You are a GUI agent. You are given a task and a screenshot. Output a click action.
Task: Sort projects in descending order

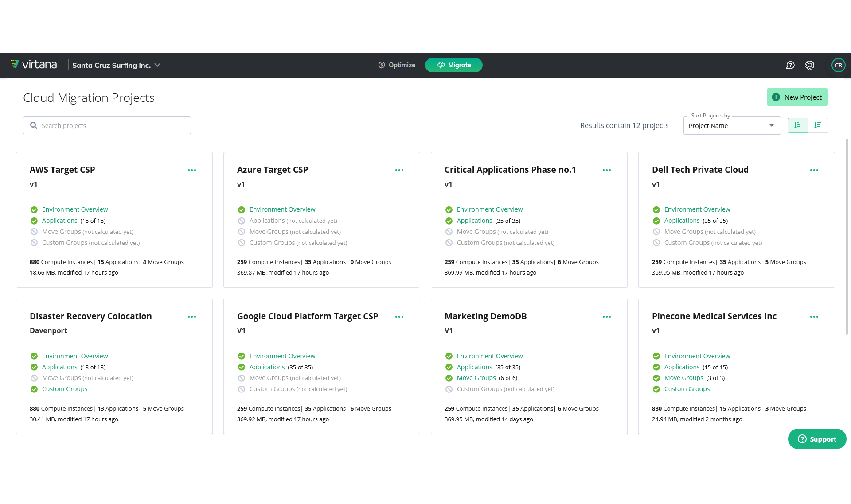[818, 125]
